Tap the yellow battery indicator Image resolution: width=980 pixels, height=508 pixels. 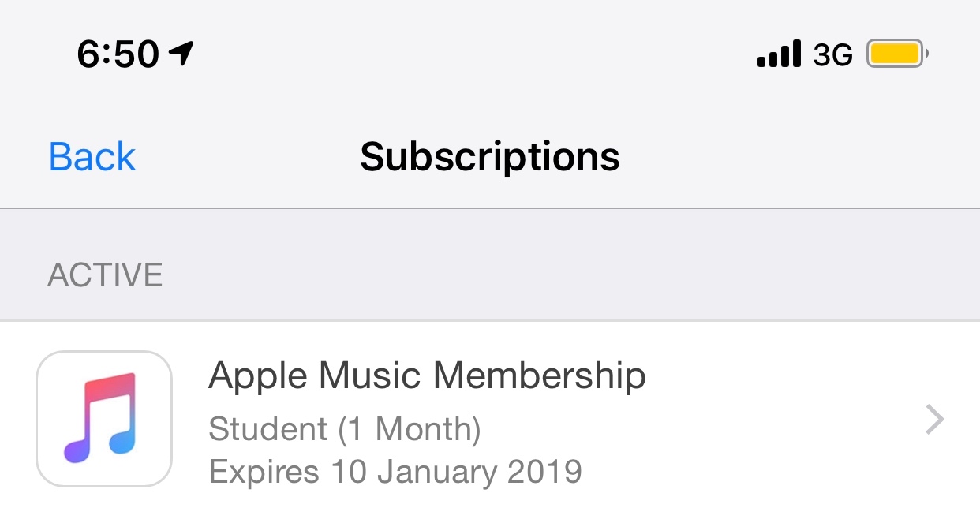[x=897, y=54]
